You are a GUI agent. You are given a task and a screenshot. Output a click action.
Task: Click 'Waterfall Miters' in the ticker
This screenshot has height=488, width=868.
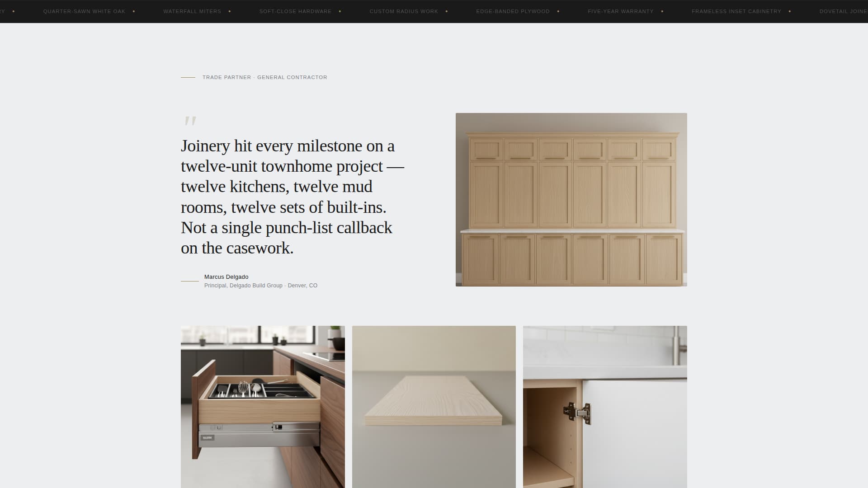coord(192,11)
